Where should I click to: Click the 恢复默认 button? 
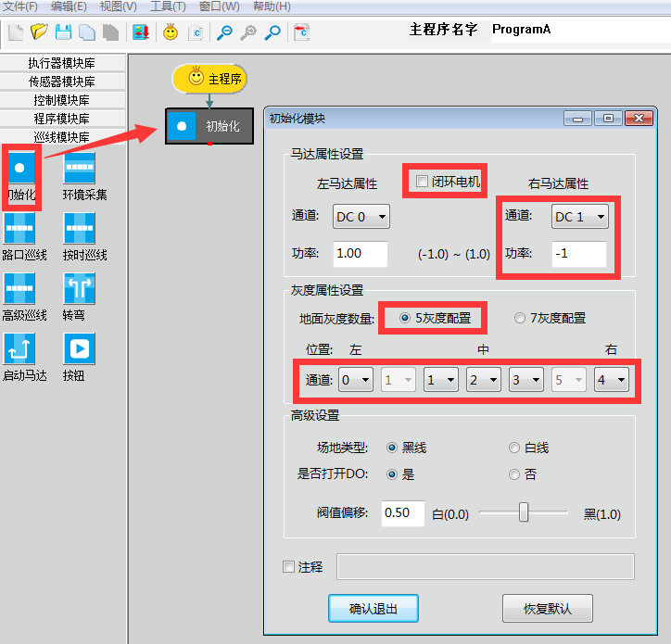coord(548,609)
